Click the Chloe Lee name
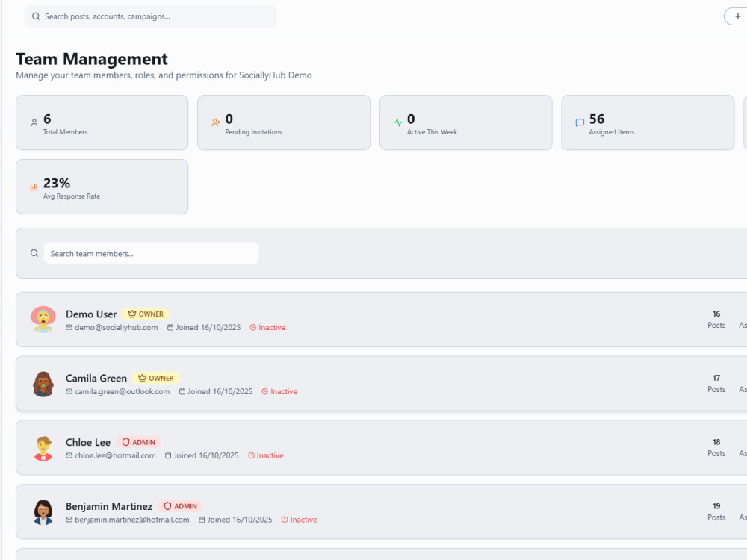This screenshot has height=560, width=747. pos(88,442)
